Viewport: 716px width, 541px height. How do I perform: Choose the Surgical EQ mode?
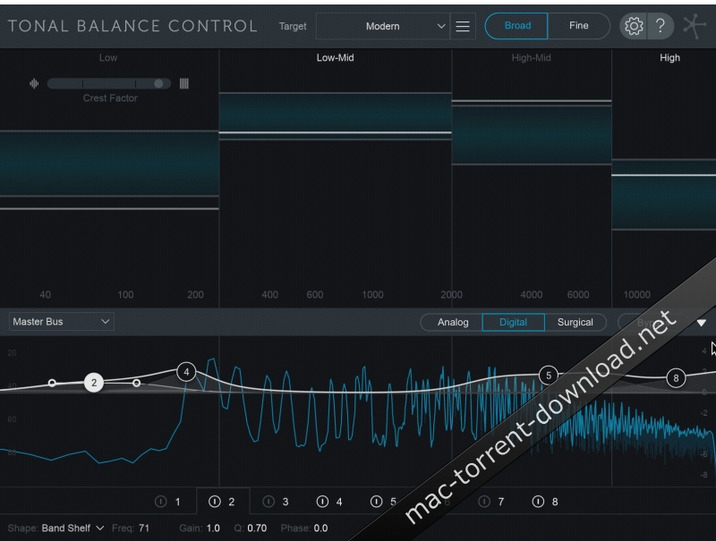tap(575, 322)
